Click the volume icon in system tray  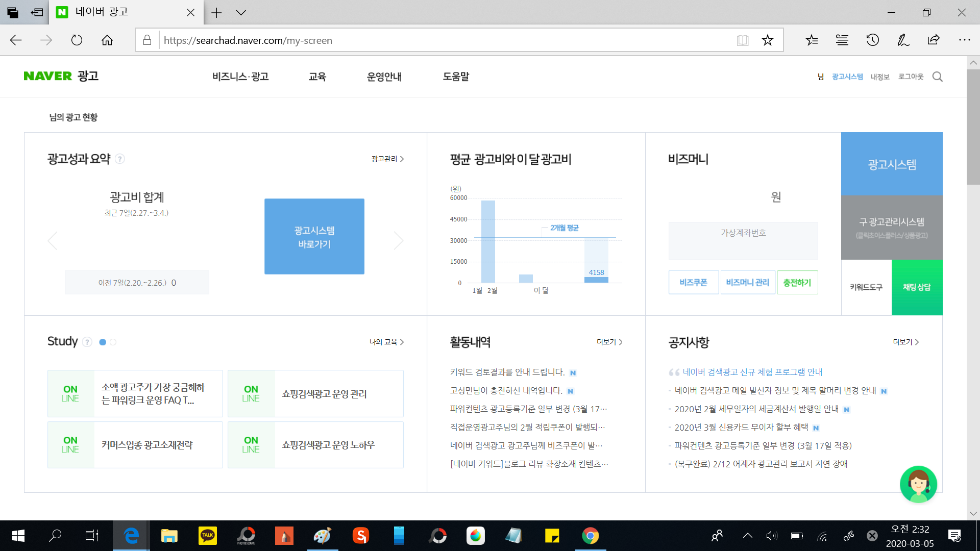[772, 536]
